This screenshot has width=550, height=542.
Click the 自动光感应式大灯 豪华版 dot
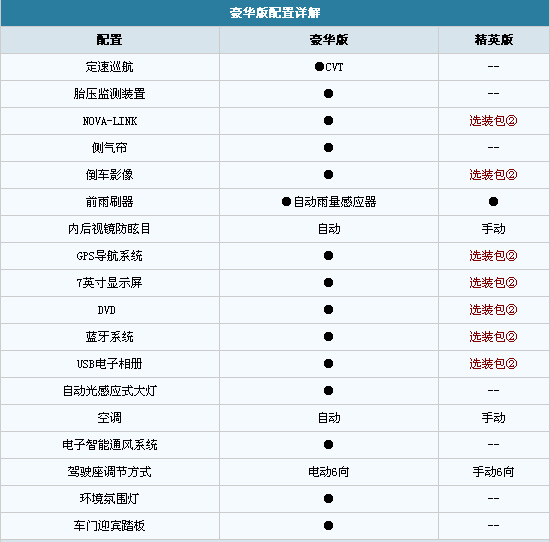click(328, 390)
